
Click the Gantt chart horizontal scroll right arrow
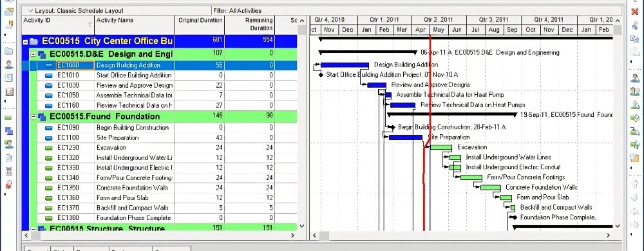point(609,236)
